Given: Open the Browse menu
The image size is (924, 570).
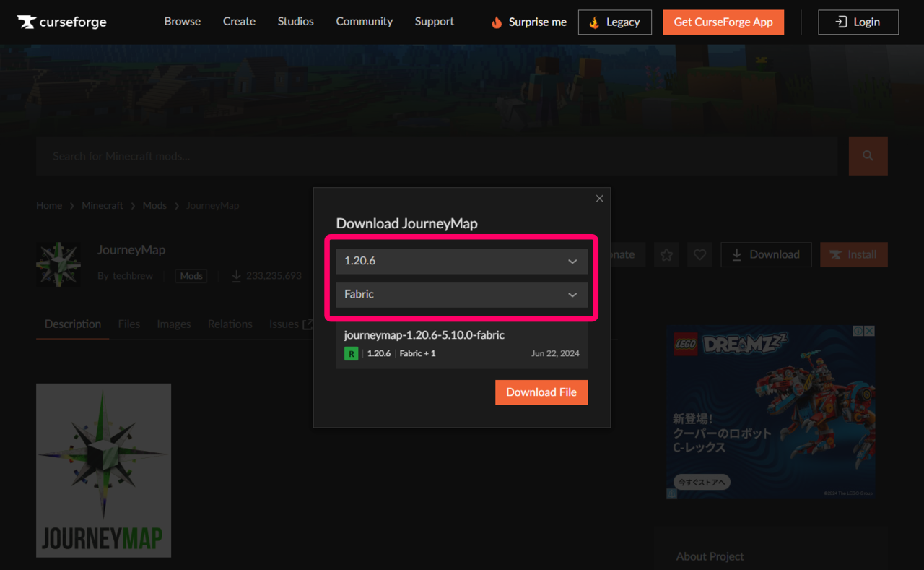Looking at the screenshot, I should [183, 22].
